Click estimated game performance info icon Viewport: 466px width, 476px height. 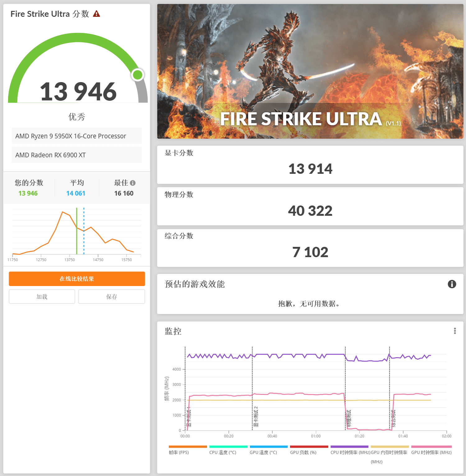click(x=452, y=284)
